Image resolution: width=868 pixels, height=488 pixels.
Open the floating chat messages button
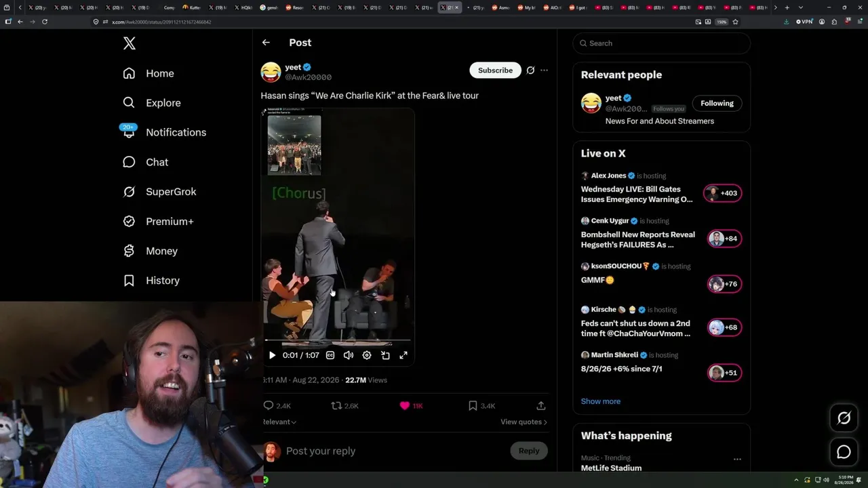pyautogui.click(x=844, y=452)
